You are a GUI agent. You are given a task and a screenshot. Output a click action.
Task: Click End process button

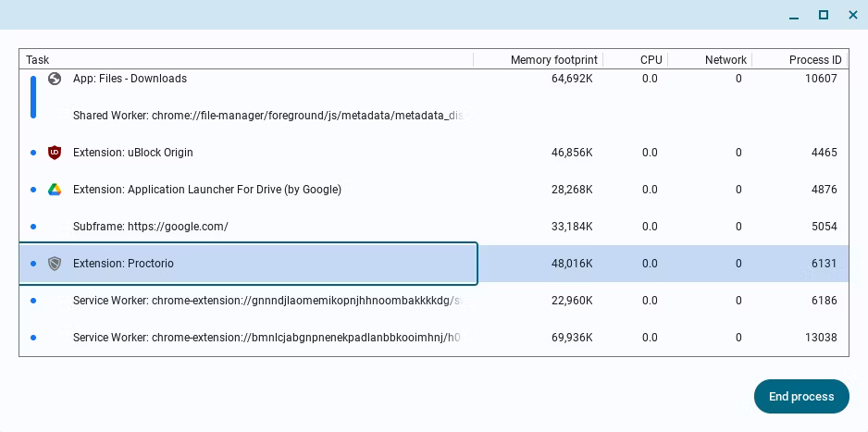pyautogui.click(x=800, y=396)
